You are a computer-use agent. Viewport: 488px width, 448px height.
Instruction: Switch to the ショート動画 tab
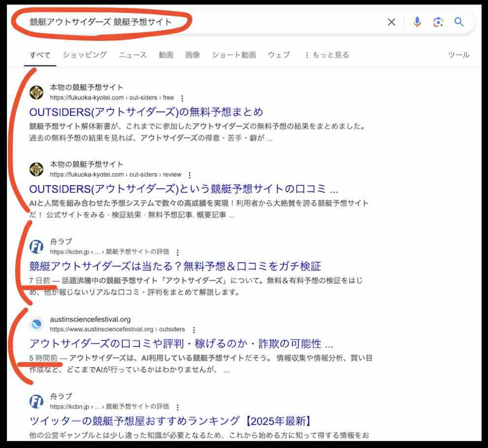coord(234,55)
